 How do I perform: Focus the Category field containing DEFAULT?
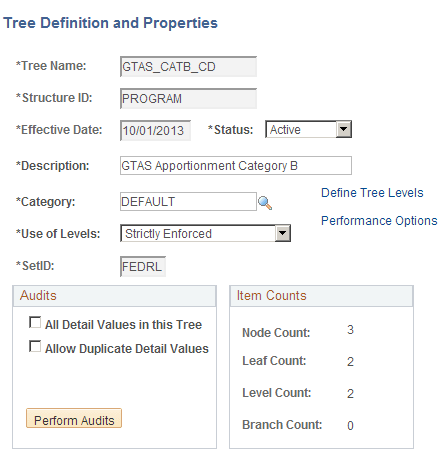pyautogui.click(x=188, y=201)
